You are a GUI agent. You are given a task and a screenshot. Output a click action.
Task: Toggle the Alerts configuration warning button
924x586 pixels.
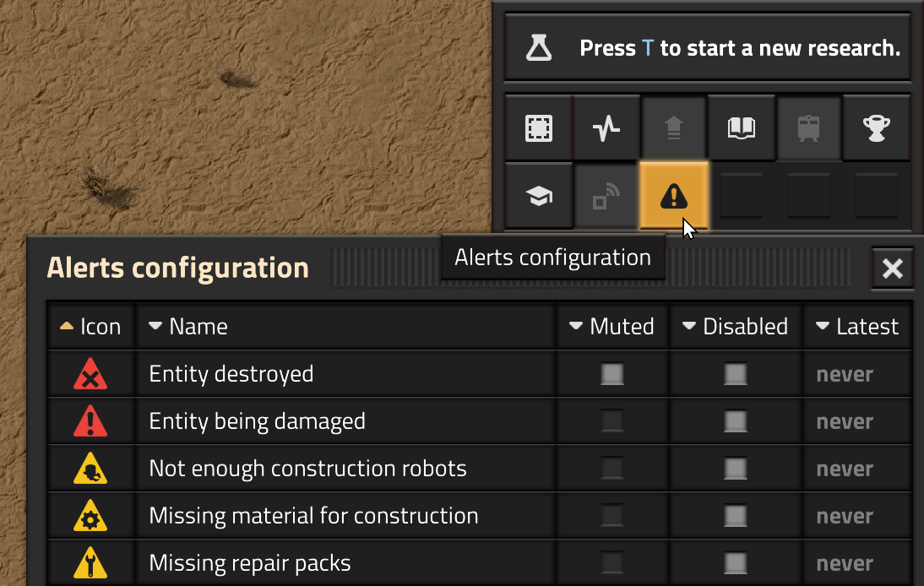click(673, 196)
